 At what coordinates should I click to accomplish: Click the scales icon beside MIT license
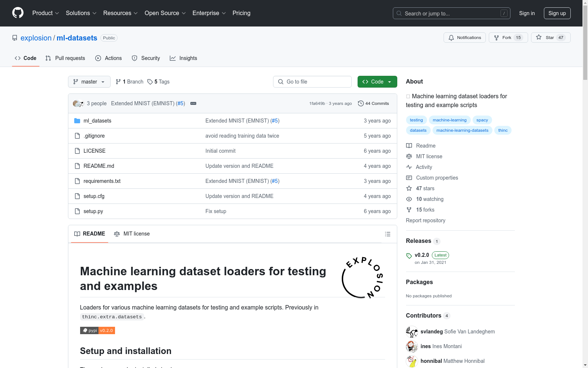(409, 156)
